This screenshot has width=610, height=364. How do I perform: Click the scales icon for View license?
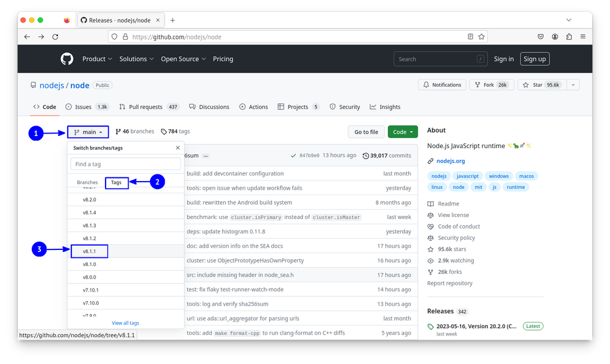430,215
